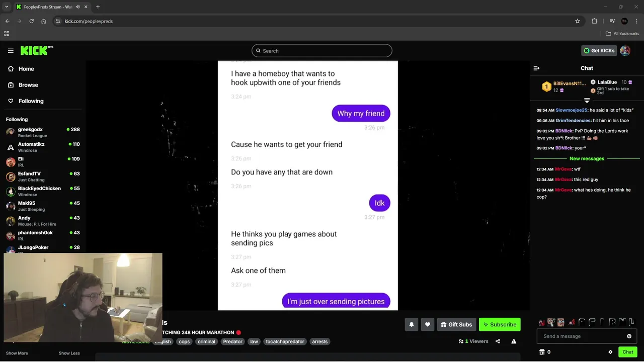Open EsfandTV channel
The width and height of the screenshot is (644, 362).
43,176
